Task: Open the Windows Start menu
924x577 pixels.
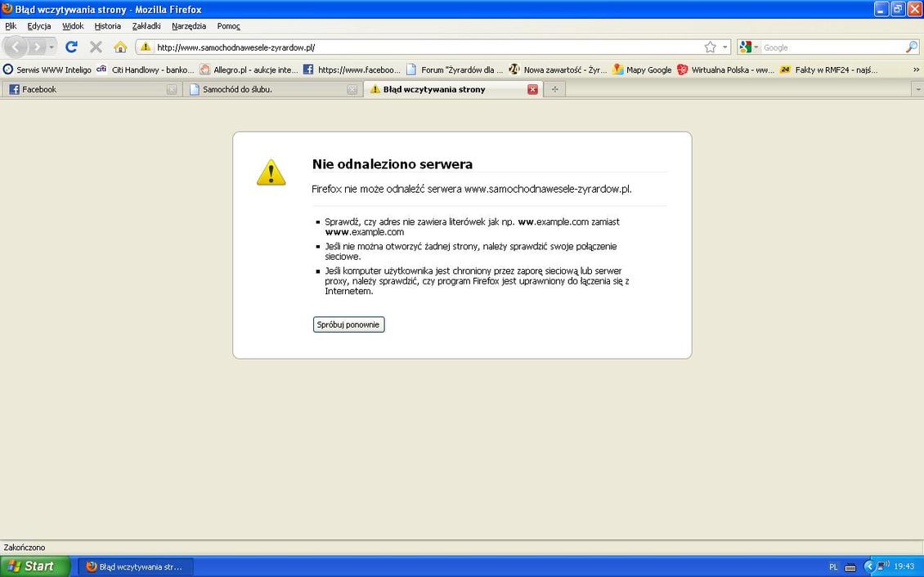Action: (34, 566)
